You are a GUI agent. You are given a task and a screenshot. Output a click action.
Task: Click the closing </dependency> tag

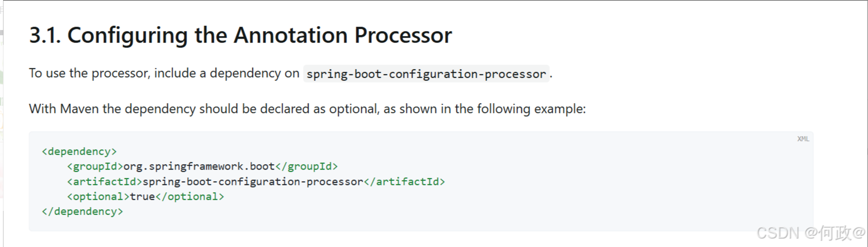pyautogui.click(x=83, y=212)
